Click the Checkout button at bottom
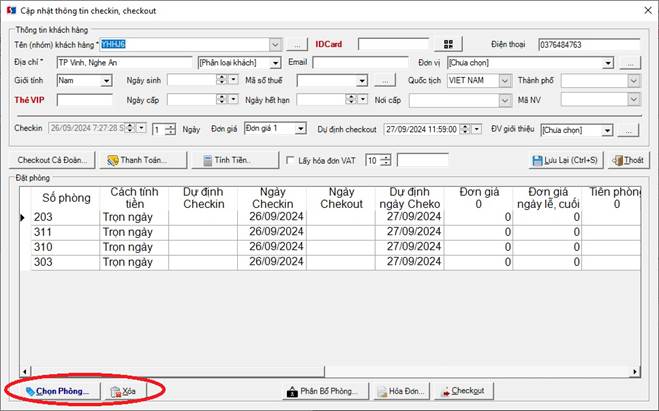659x411 pixels. pos(464,391)
